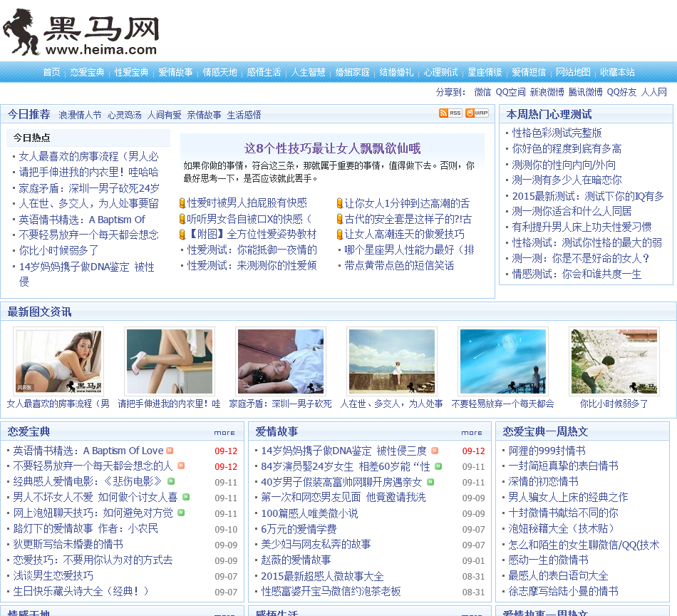Open 心理测试 navigation item
The image size is (677, 616).
pos(440,72)
